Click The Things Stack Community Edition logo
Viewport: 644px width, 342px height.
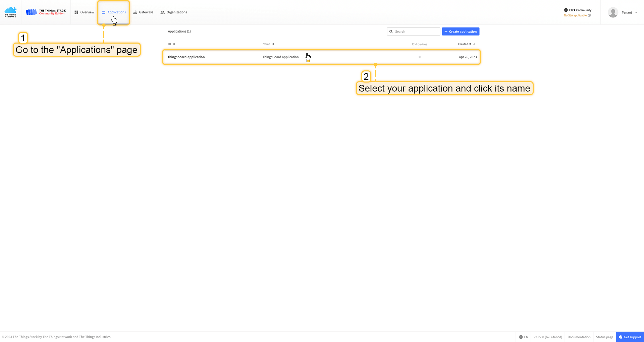click(x=46, y=12)
